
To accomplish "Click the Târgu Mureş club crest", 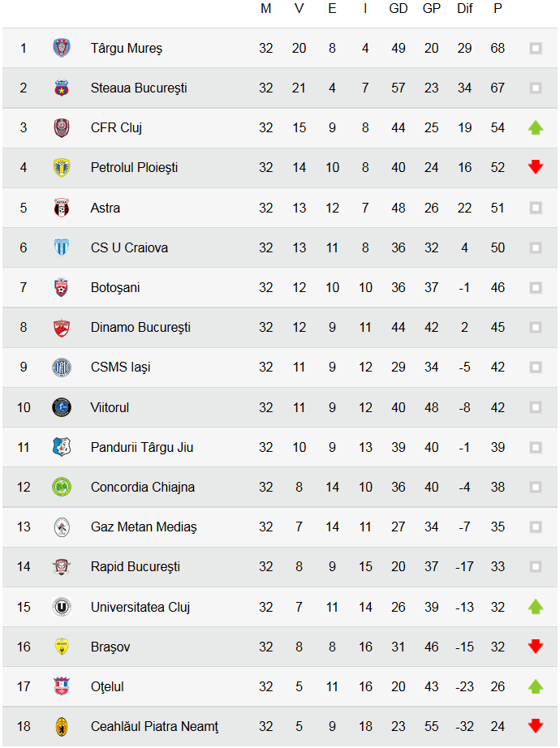I will [62, 48].
